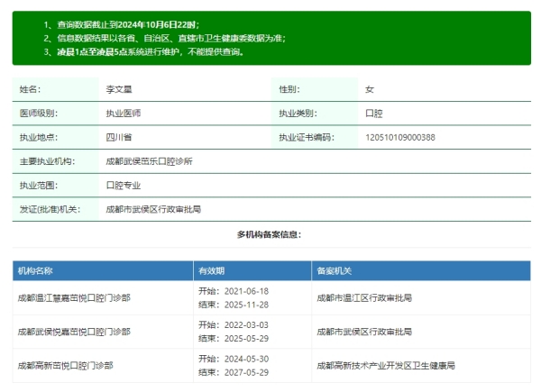Click the 有效期 column header
541x392 pixels.
coord(212,270)
